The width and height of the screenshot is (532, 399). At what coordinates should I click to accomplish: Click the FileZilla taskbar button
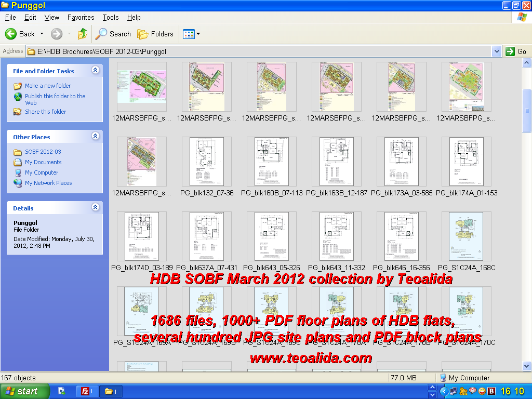coord(86,391)
